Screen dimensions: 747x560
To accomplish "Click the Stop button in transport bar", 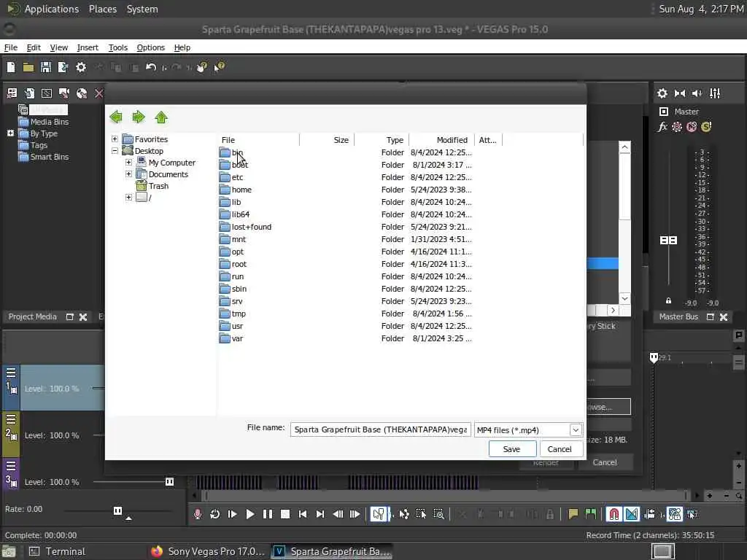I will point(285,514).
